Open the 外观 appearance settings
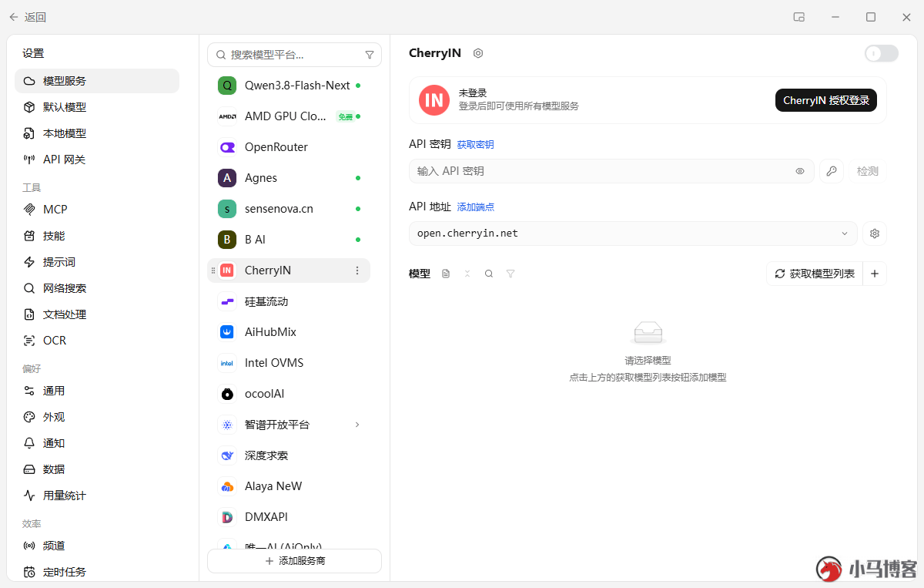This screenshot has width=924, height=588. (97, 417)
